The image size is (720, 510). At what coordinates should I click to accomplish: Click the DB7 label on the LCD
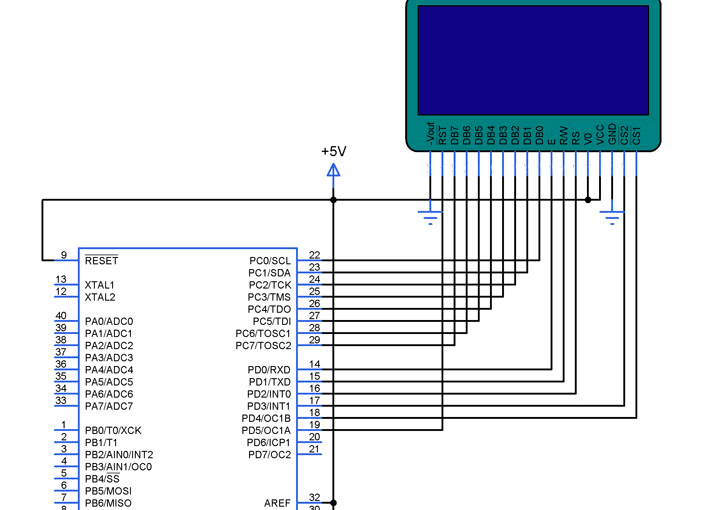(455, 135)
